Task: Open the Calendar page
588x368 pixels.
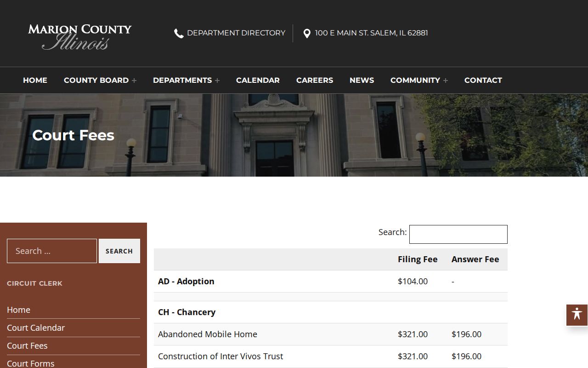Action: tap(258, 80)
